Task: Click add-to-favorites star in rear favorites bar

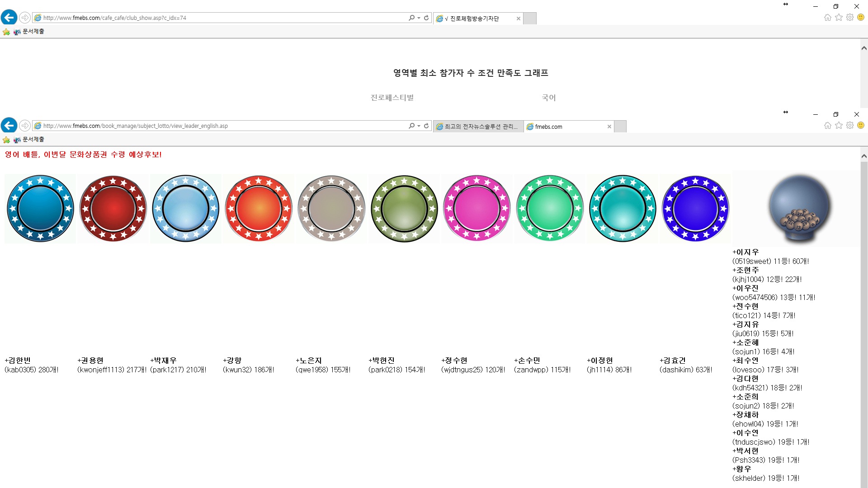Action: pos(6,32)
